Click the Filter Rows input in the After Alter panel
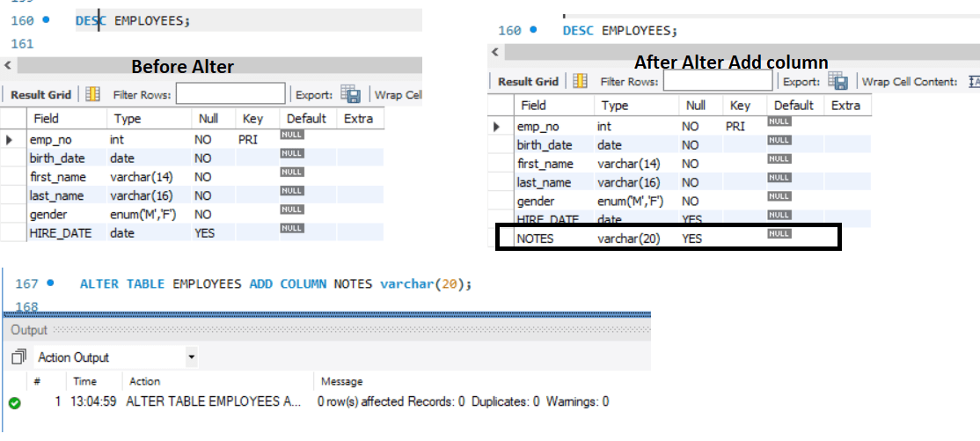Screen dimensions: 980x441 [718, 81]
